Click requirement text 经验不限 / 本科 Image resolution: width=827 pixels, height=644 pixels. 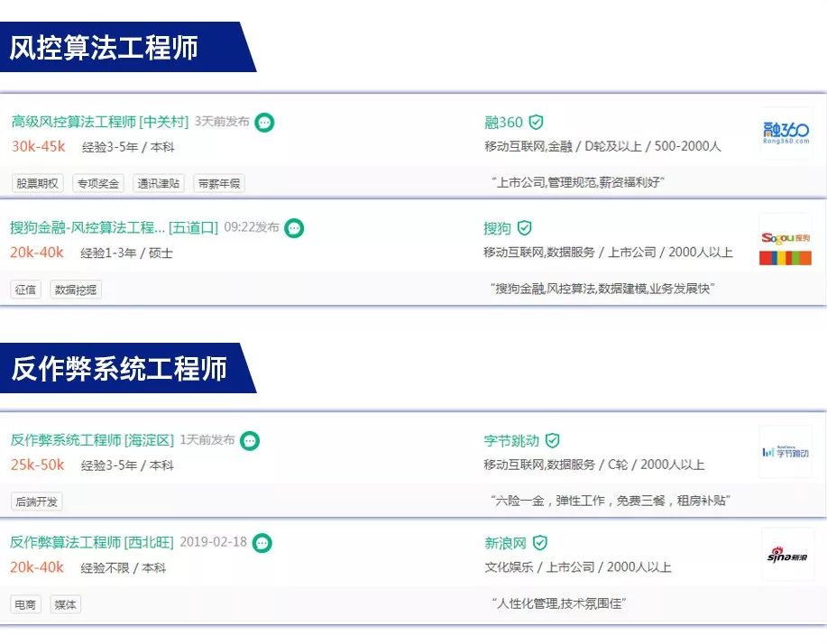[x=124, y=568]
